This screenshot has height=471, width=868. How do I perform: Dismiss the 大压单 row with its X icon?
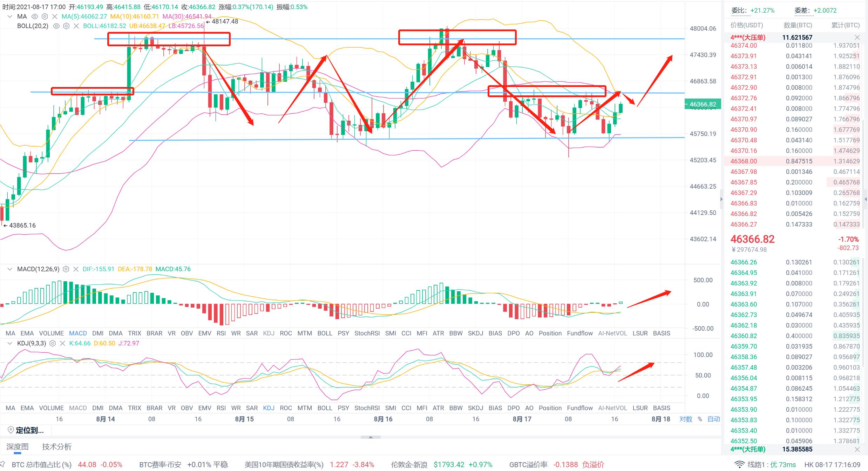[857, 38]
